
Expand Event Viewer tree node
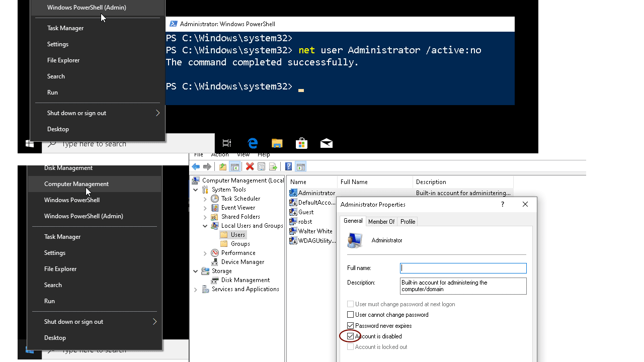click(205, 208)
